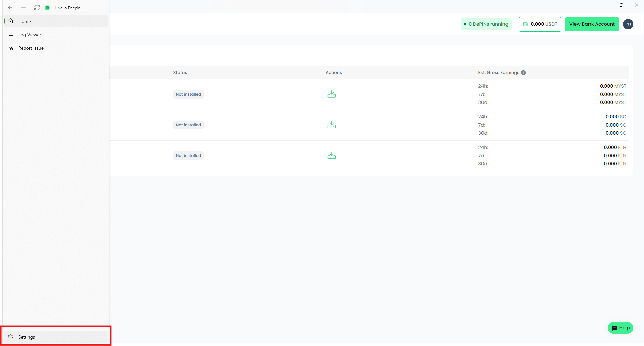This screenshot has width=644, height=346.
Task: Install the MYST DePIN via download icon
Action: click(332, 94)
